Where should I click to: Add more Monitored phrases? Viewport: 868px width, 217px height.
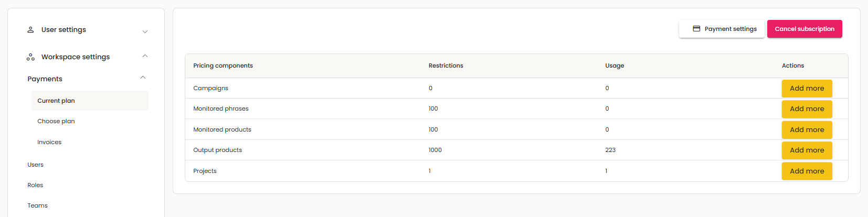(x=807, y=109)
